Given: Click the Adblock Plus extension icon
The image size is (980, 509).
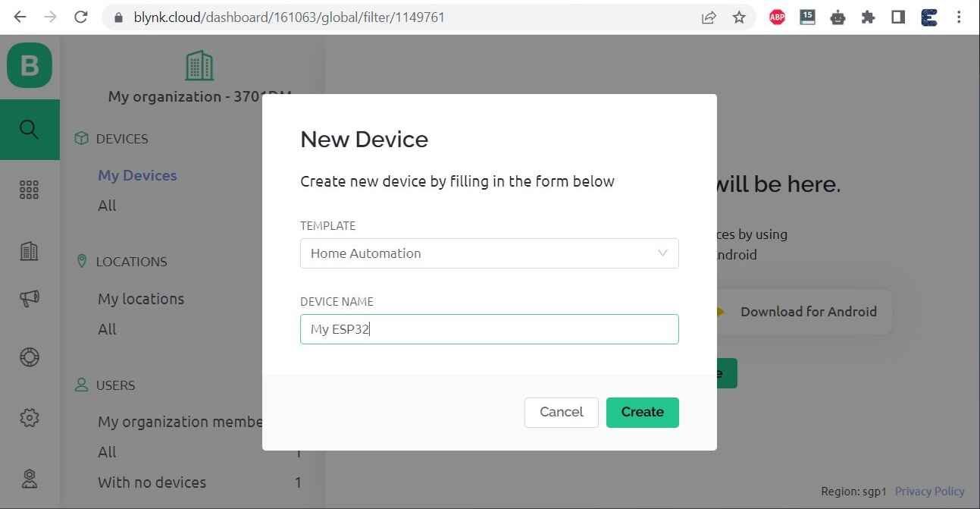Looking at the screenshot, I should coord(777,17).
